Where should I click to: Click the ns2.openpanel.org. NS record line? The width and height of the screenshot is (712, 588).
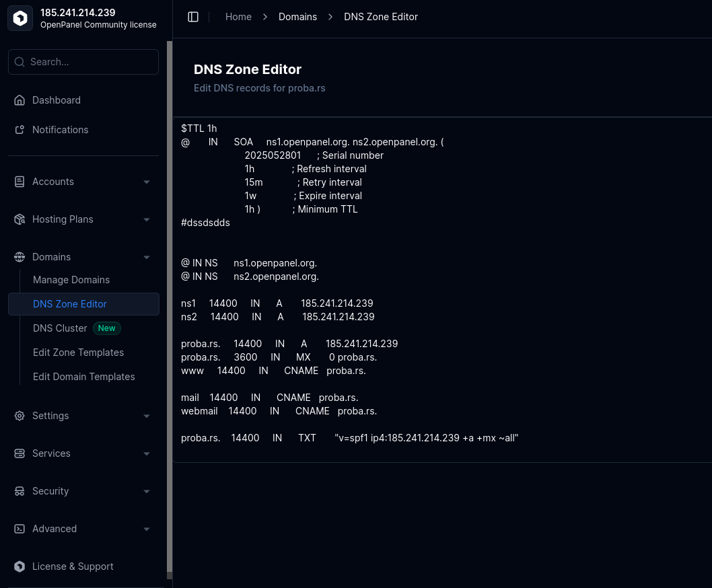[250, 277]
